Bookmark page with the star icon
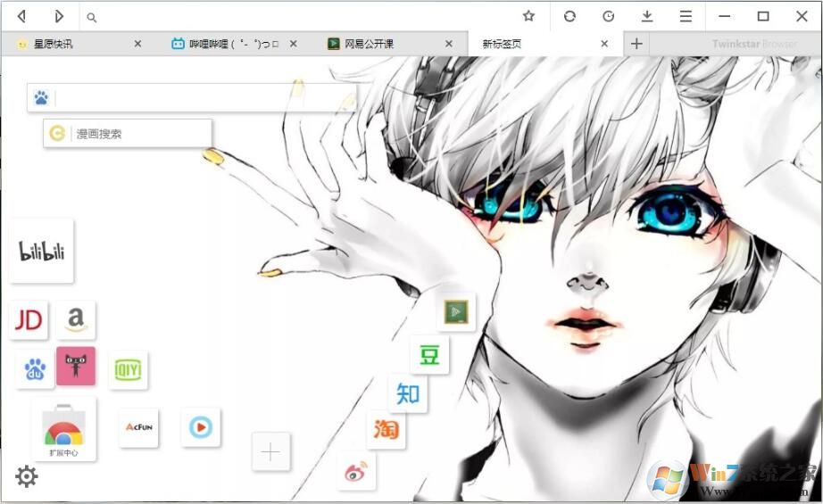The height and width of the screenshot is (504, 823). pos(528,16)
